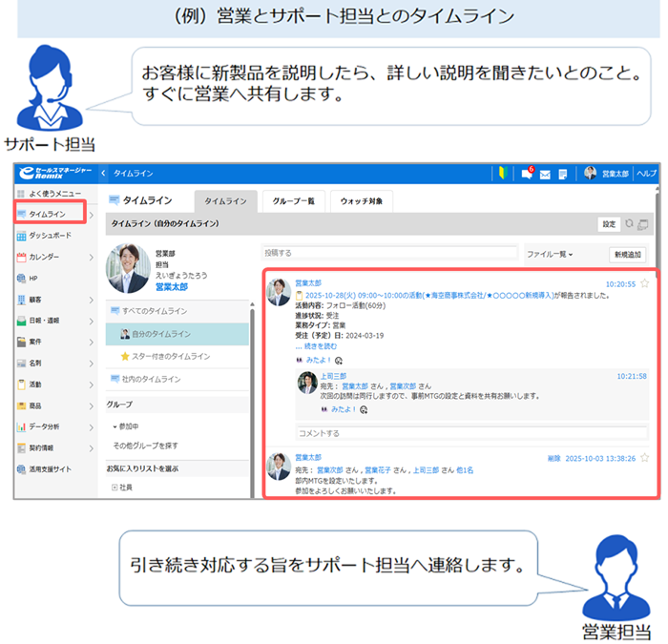Image resolution: width=668 pixels, height=644 pixels.
Task: Open the document list icon in header
Action: (x=563, y=174)
